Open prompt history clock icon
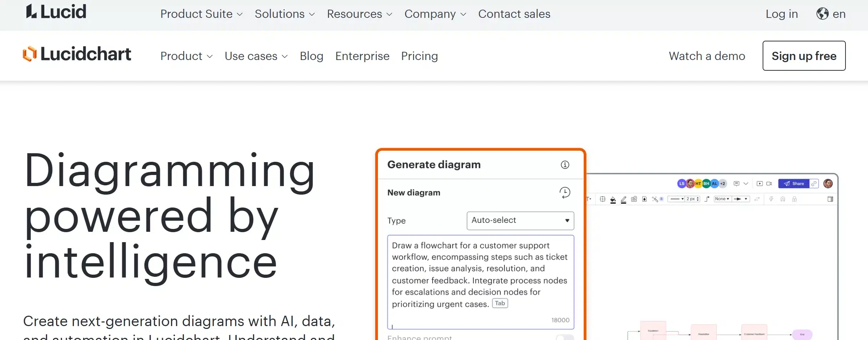The image size is (868, 340). point(565,192)
